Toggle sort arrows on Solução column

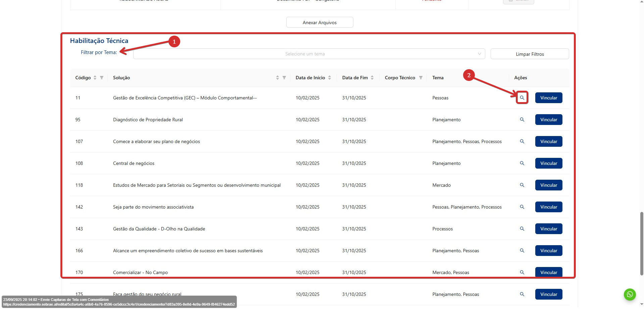click(x=278, y=78)
